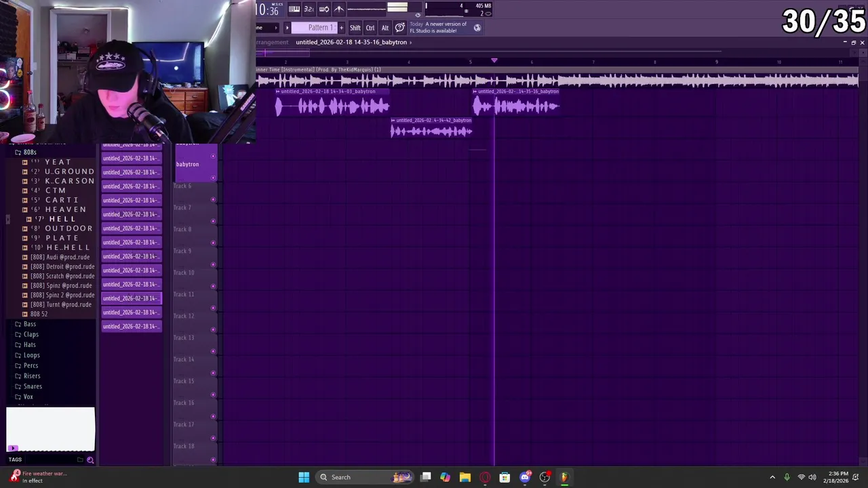Viewport: 868px width, 488px height.
Task: Click the Ctrl modifier button
Action: pyautogui.click(x=370, y=28)
